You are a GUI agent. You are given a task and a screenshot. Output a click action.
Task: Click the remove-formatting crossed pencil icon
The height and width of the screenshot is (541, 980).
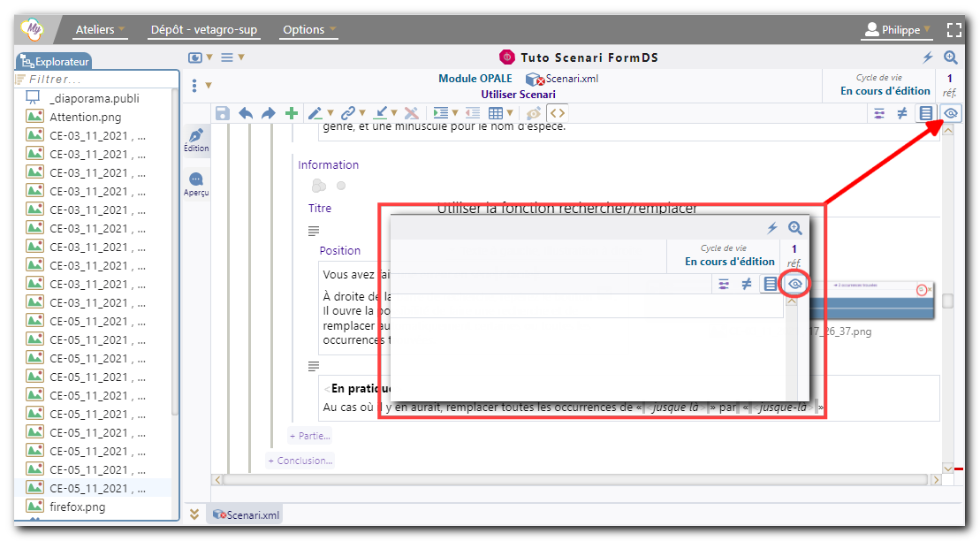[411, 113]
